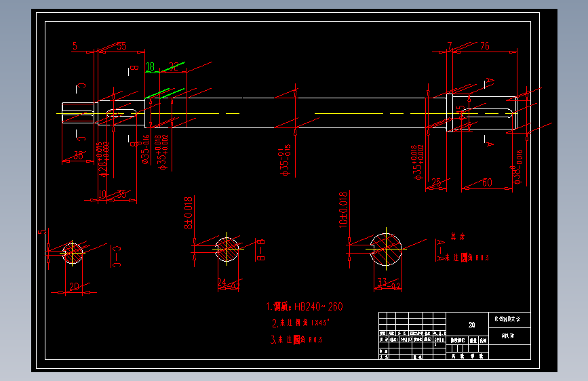The width and height of the screenshot is (588, 381).
Task: Select the "33-0.2" dimension under A-A section
Action: click(388, 283)
